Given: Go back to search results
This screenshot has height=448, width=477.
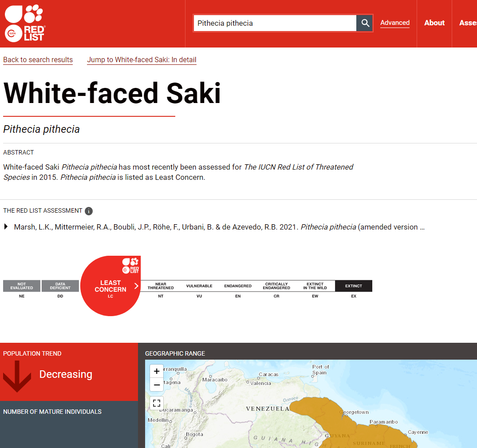Looking at the screenshot, I should (x=38, y=60).
